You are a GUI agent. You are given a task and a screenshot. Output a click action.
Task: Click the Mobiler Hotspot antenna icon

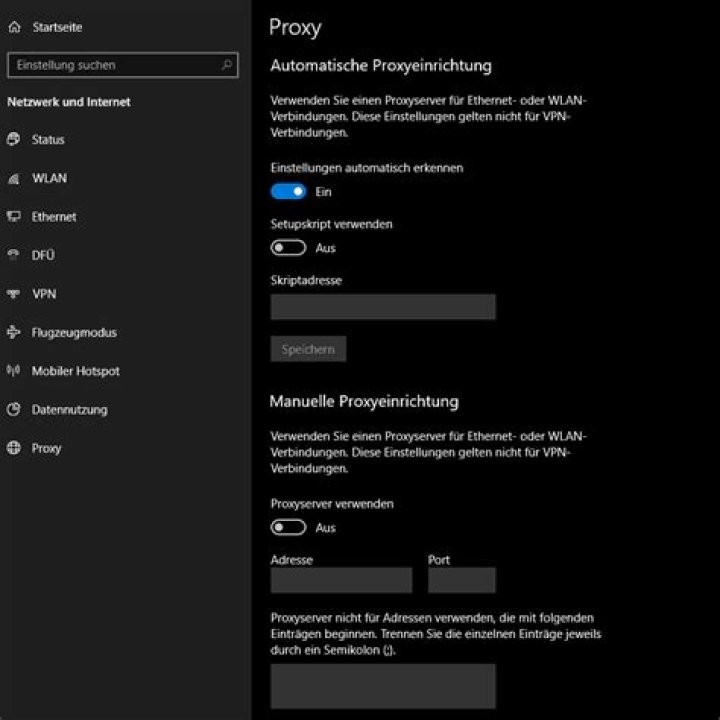pyautogui.click(x=14, y=370)
